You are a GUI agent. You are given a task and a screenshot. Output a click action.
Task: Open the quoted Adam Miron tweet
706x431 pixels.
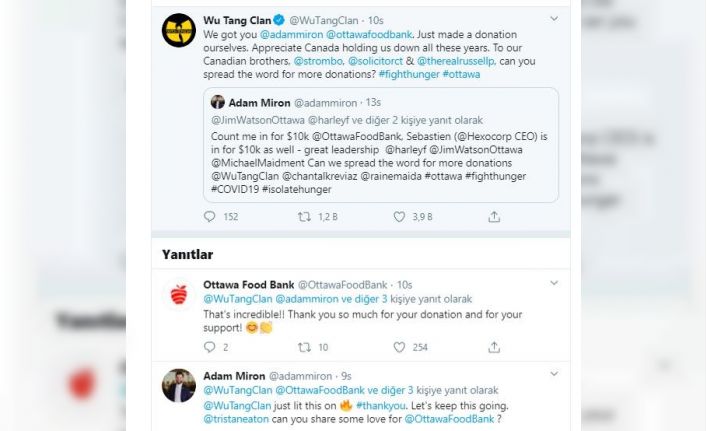point(381,145)
